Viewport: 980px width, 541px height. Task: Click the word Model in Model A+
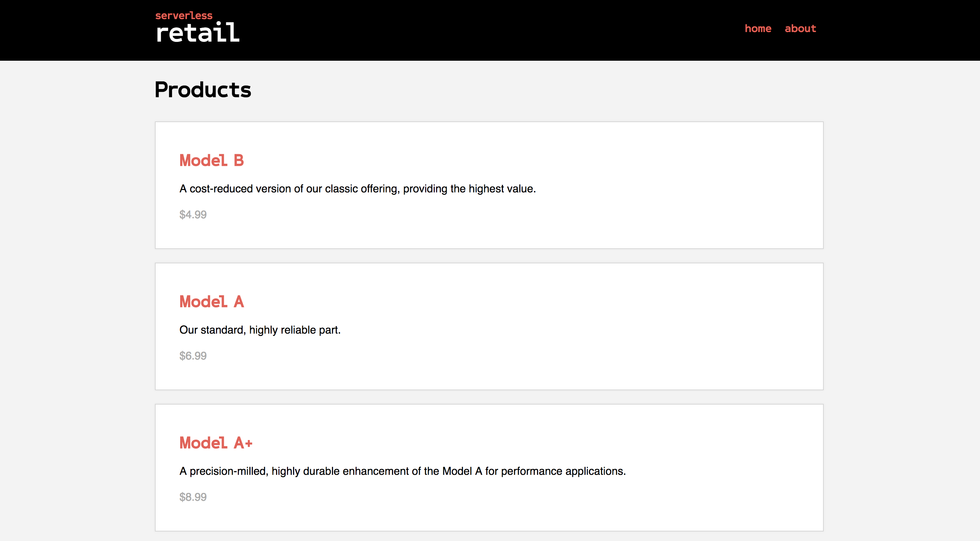point(203,443)
